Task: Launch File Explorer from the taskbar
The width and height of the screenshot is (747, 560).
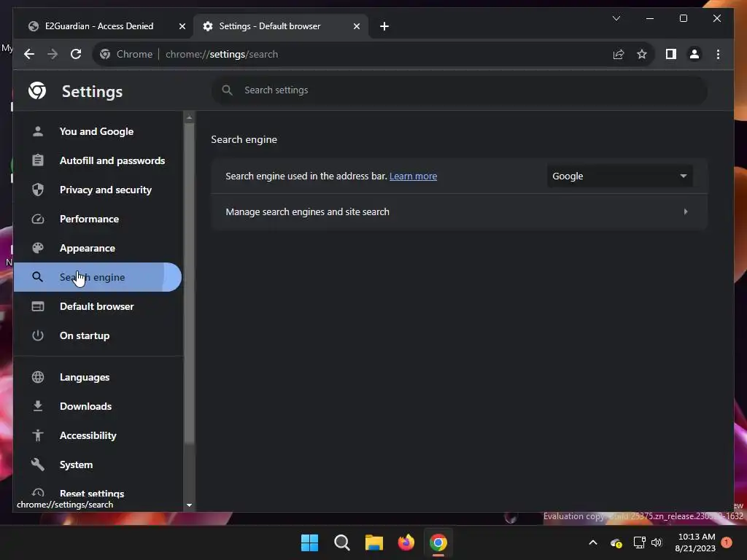Action: tap(374, 542)
